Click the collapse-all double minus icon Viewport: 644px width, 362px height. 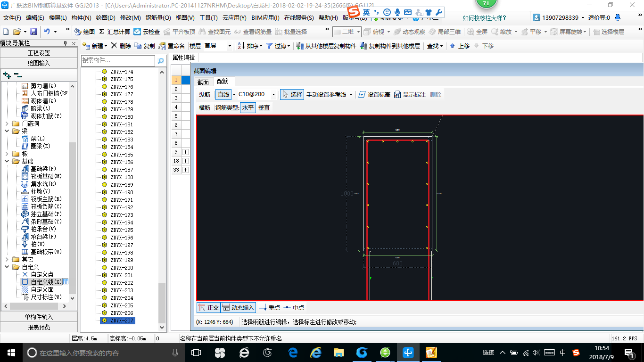(18, 74)
